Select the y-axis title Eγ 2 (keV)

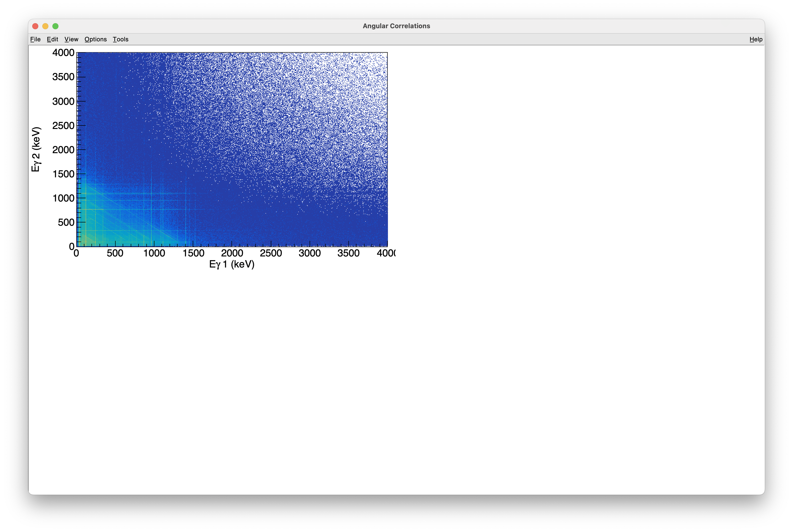(36, 149)
